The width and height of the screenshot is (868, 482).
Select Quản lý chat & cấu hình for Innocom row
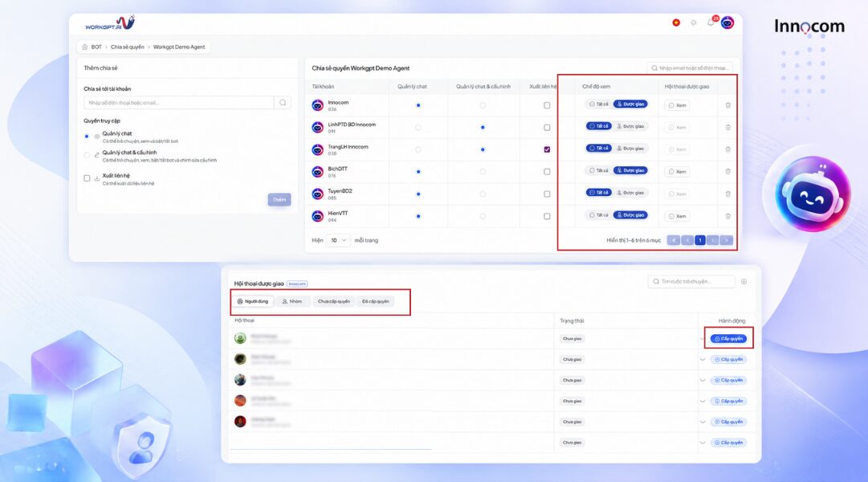click(x=483, y=105)
